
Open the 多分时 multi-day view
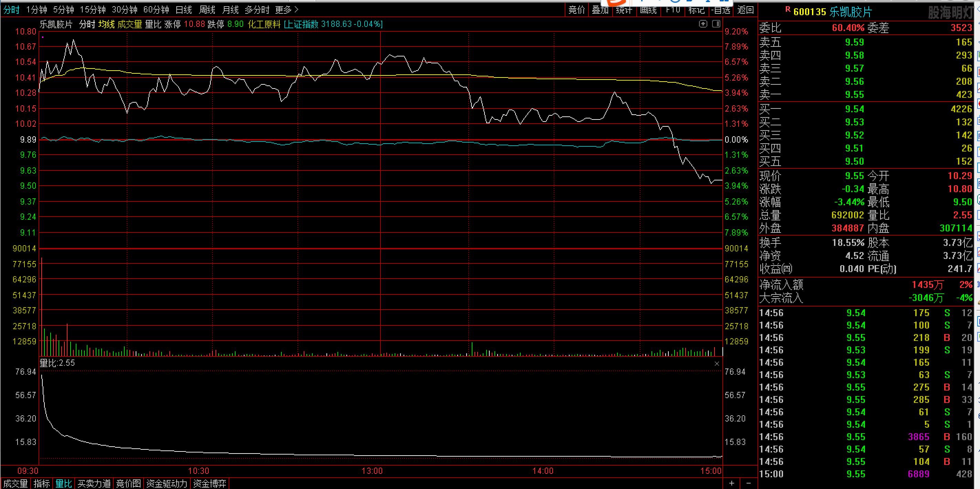click(x=257, y=10)
